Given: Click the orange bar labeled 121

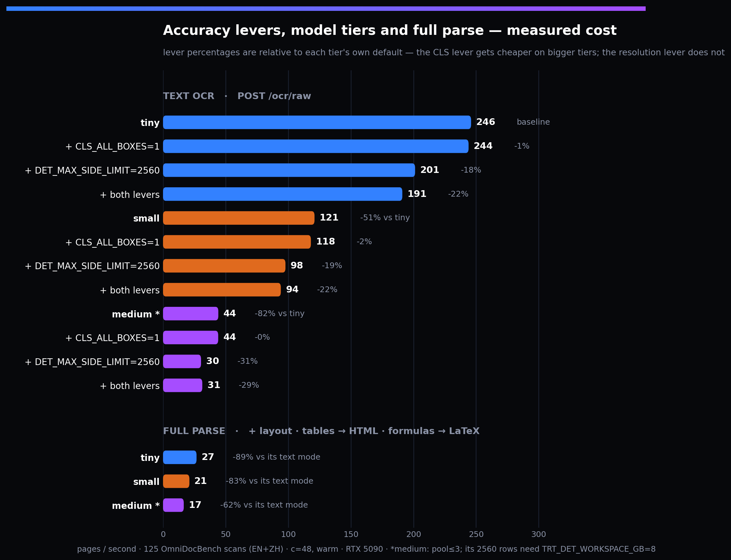Looking at the screenshot, I should point(239,218).
